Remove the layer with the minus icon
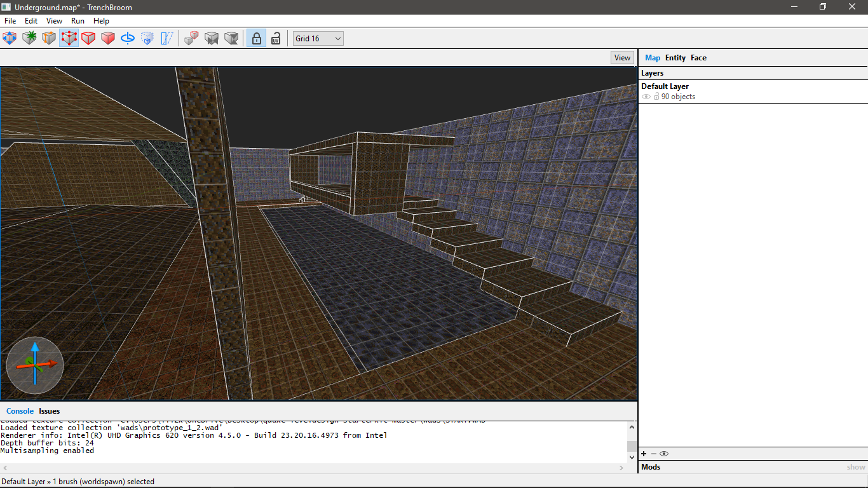 coord(653,454)
